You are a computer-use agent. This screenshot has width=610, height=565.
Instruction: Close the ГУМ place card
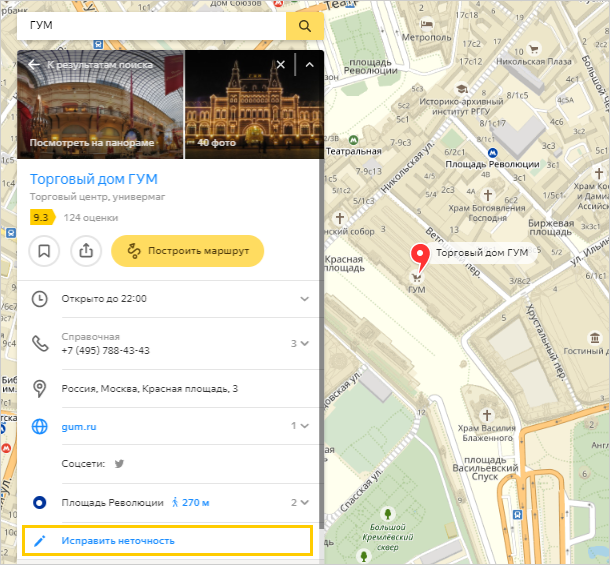[x=281, y=65]
